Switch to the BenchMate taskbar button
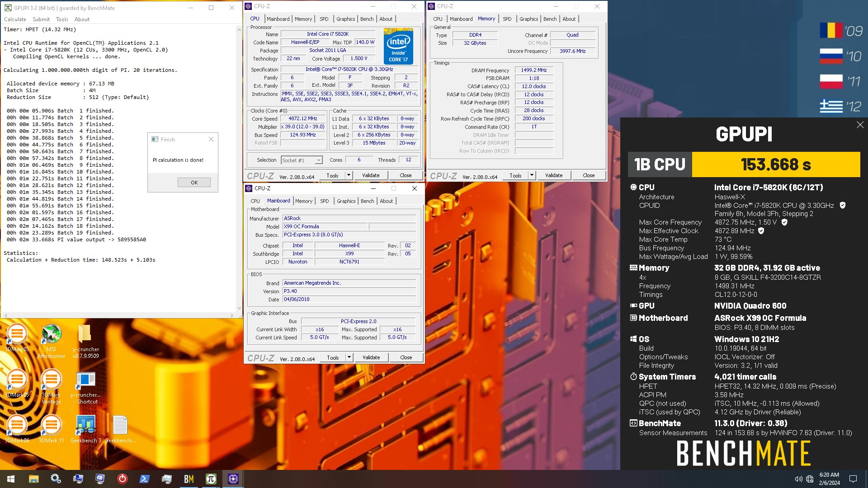868x488 pixels. 189,479
